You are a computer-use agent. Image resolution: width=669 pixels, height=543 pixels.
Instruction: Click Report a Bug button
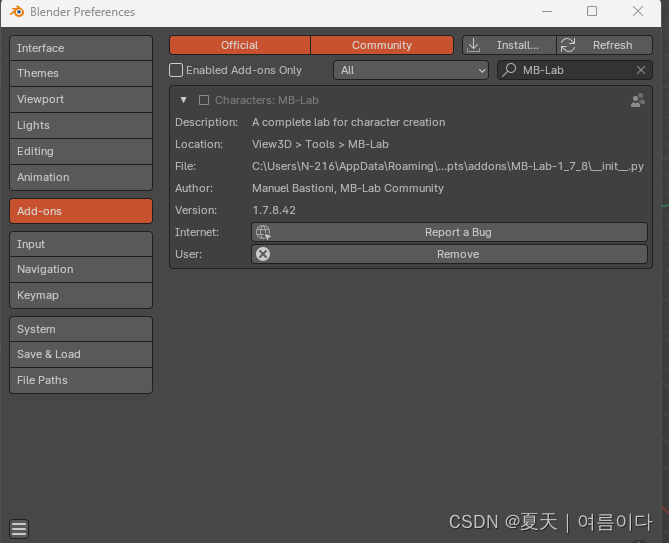(x=449, y=232)
